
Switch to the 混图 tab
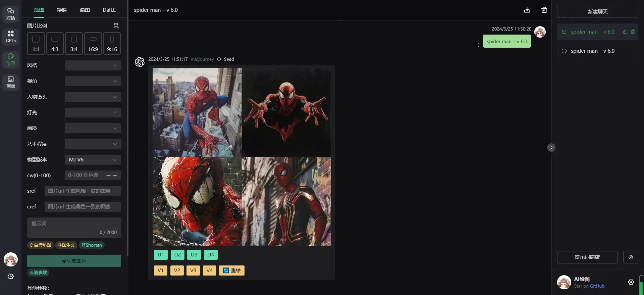(x=85, y=10)
